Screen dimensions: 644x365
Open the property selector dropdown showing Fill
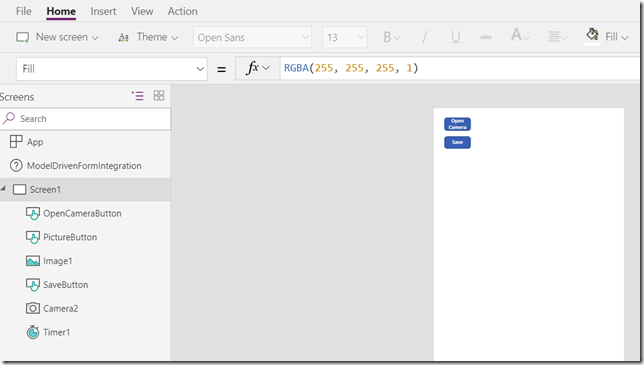click(x=112, y=69)
